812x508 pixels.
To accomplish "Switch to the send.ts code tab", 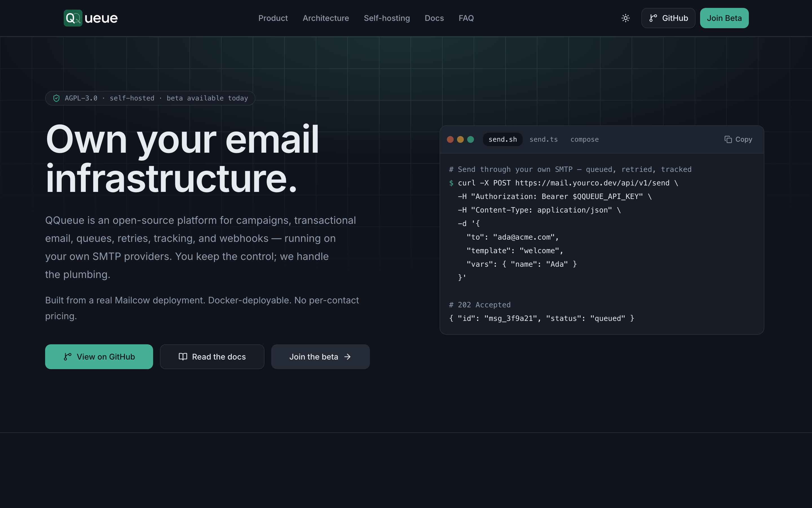I will 544,139.
